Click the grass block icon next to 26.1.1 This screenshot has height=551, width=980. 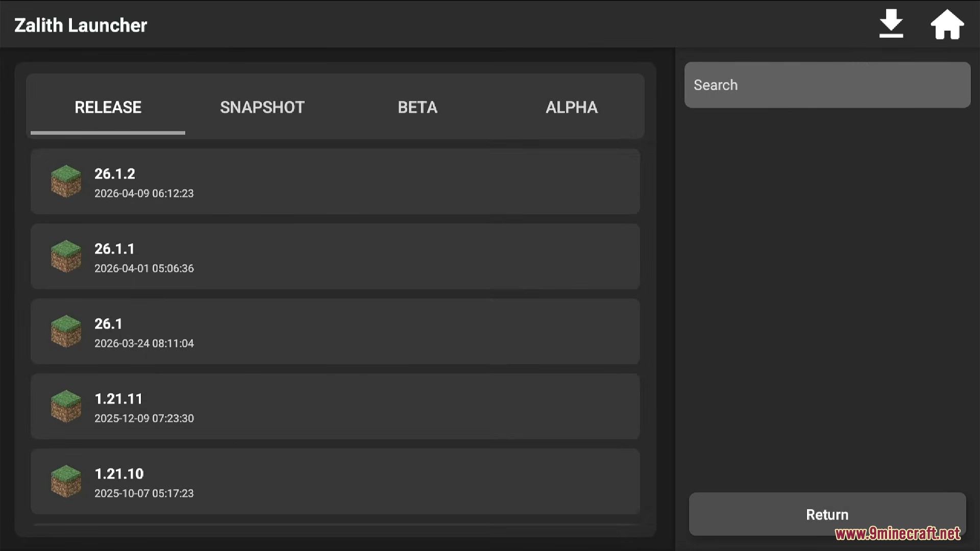(66, 256)
